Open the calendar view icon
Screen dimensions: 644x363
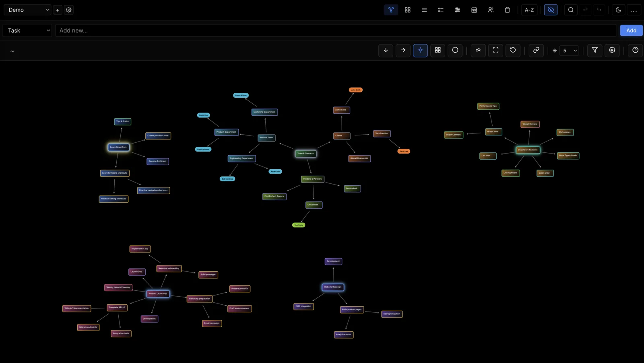(474, 10)
